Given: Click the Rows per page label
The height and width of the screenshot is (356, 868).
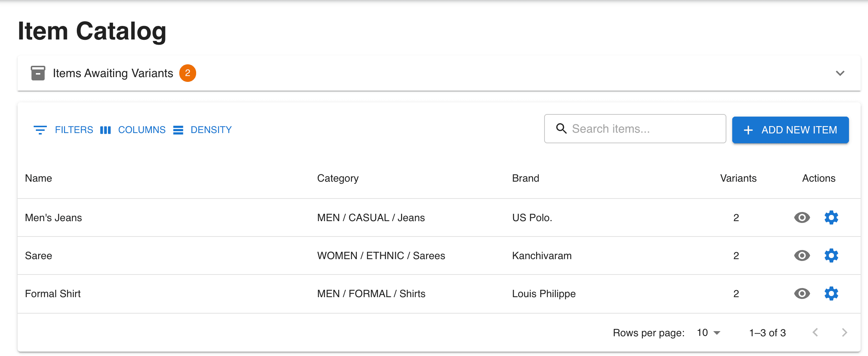Looking at the screenshot, I should [648, 333].
